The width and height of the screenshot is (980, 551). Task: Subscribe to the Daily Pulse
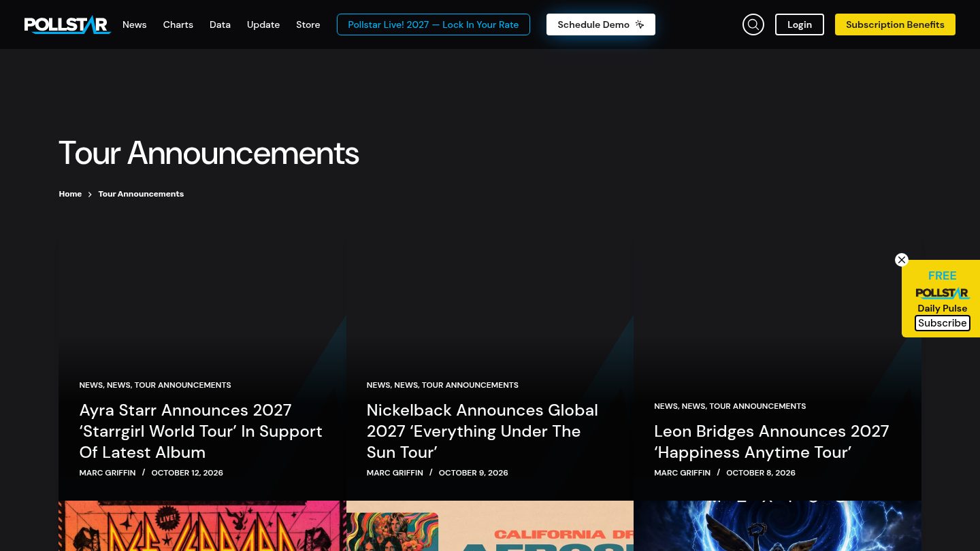click(x=943, y=323)
